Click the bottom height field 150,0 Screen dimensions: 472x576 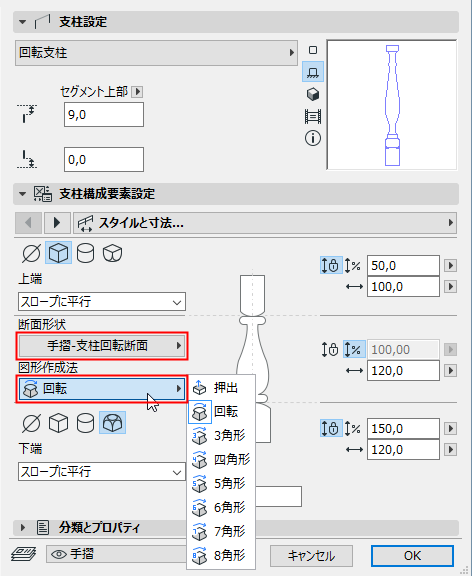[x=403, y=428]
